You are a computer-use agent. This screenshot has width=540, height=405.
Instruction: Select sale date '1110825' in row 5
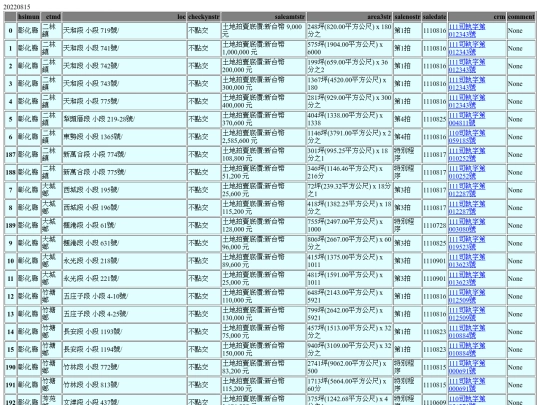(435, 120)
